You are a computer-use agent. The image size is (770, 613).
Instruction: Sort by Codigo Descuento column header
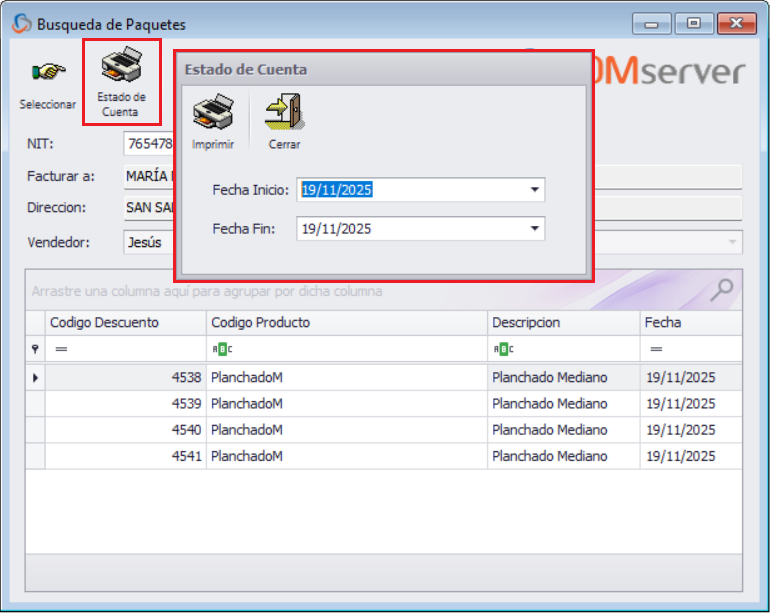pos(125,323)
